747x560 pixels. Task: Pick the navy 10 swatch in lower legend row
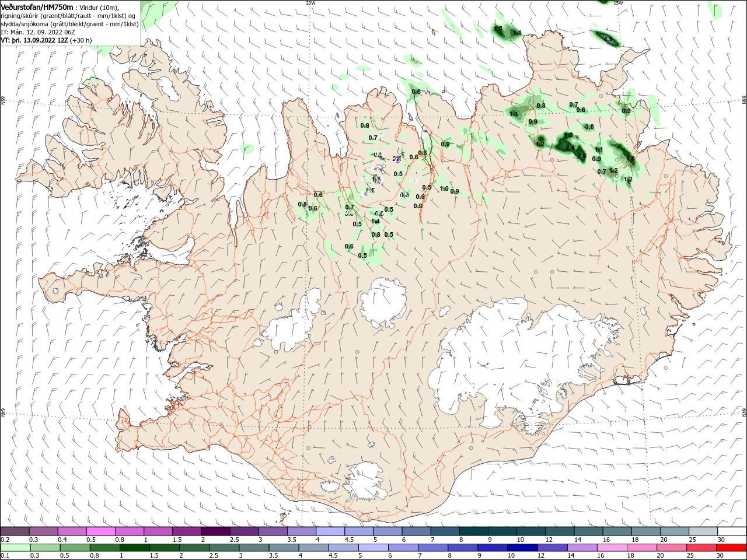[522, 548]
